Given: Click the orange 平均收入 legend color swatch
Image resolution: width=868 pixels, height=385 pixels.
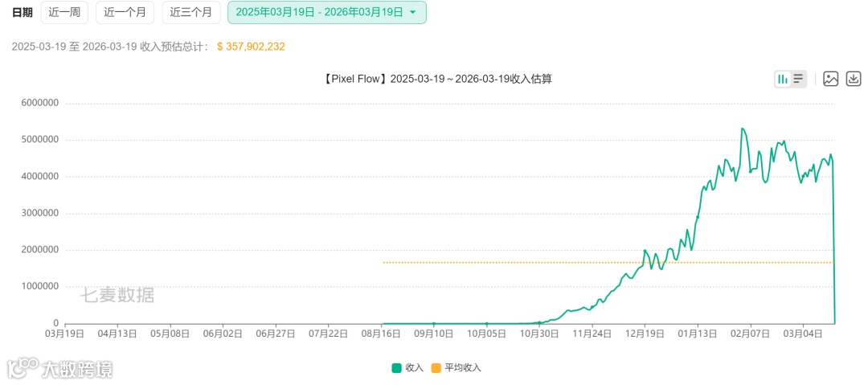Looking at the screenshot, I should click(436, 368).
